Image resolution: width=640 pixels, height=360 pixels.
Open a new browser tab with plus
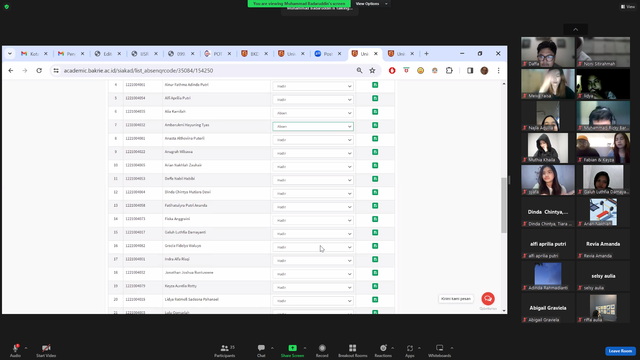point(426,53)
